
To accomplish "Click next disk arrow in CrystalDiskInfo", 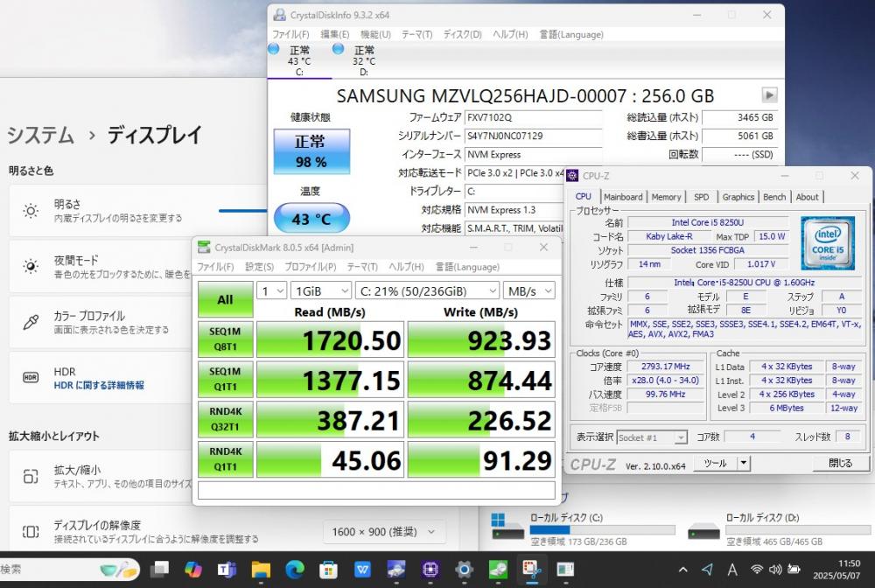I will point(769,94).
